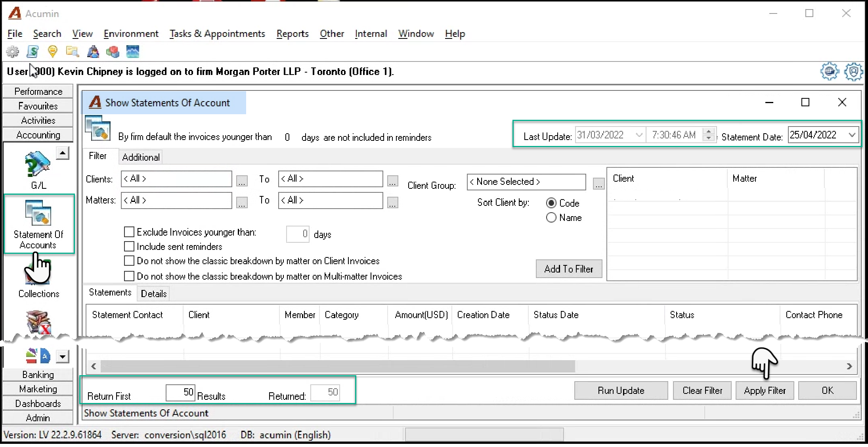The image size is (868, 447).
Task: Click the globe gear icon at top right
Action: pyautogui.click(x=830, y=72)
